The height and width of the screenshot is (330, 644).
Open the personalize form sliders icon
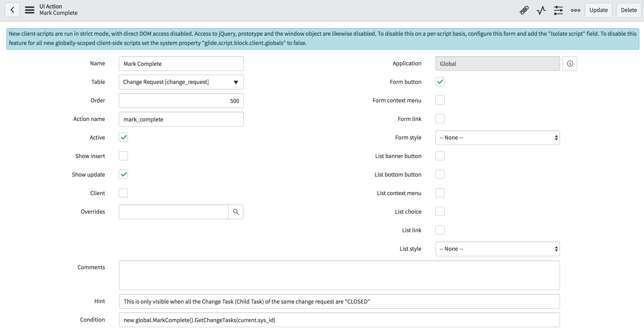pos(558,10)
